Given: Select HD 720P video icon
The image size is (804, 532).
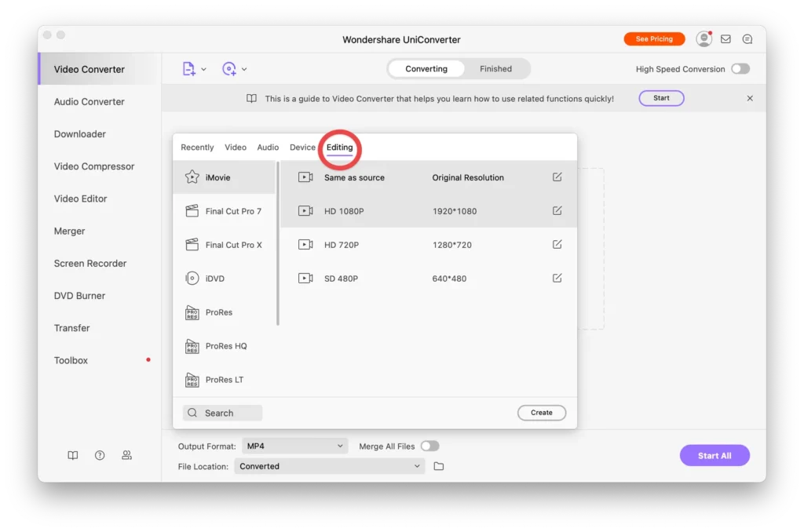Looking at the screenshot, I should [x=305, y=245].
